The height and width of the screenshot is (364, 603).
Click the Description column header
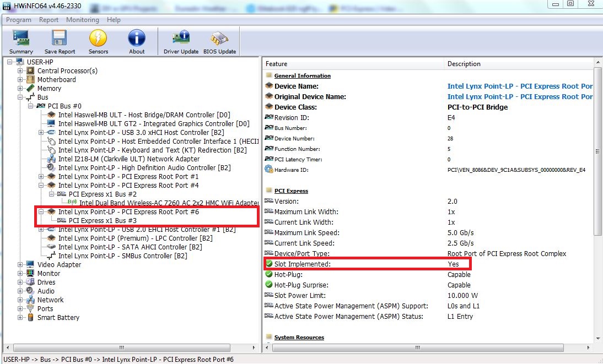pos(519,64)
